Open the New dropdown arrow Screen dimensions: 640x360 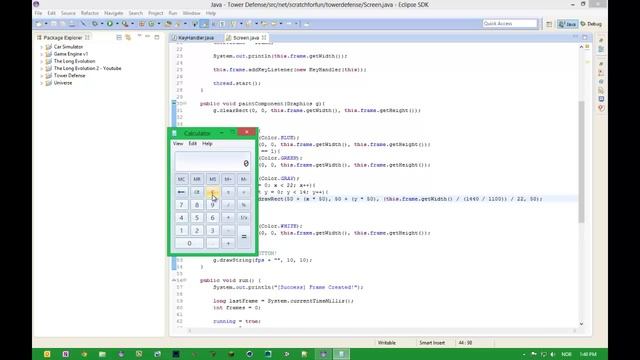click(46, 24)
